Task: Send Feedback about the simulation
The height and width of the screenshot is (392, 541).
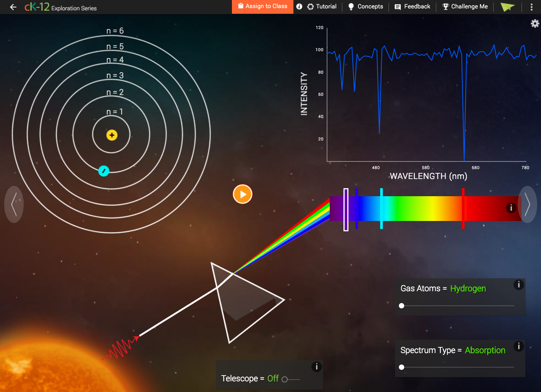Action: (412, 6)
